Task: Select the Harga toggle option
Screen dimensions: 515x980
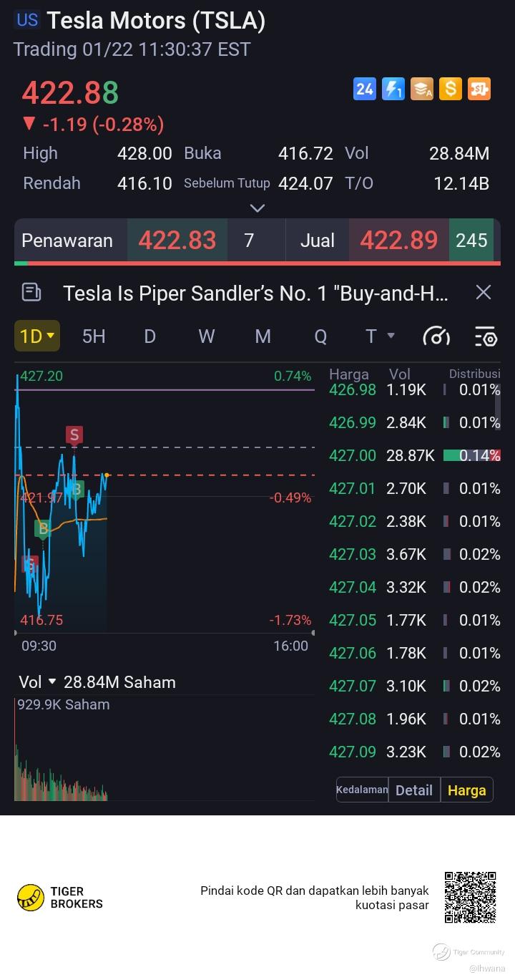Action: click(467, 790)
